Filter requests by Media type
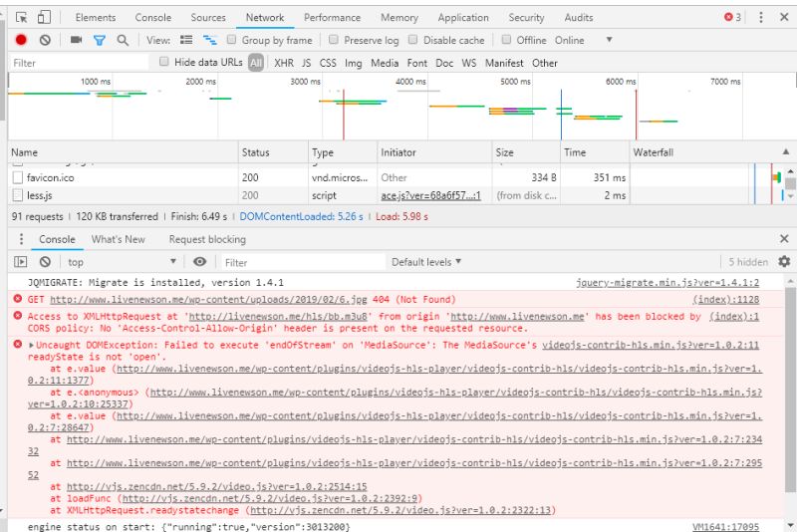797x532 pixels. (385, 63)
